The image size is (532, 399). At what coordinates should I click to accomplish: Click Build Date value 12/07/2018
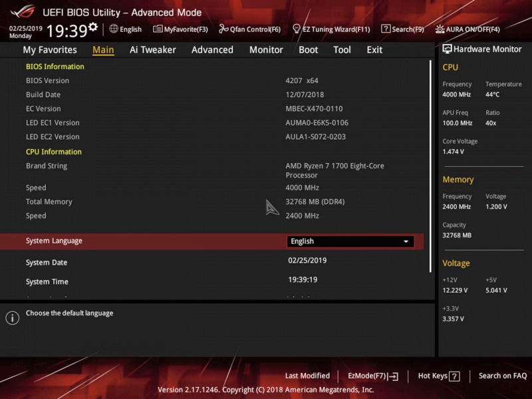point(305,94)
